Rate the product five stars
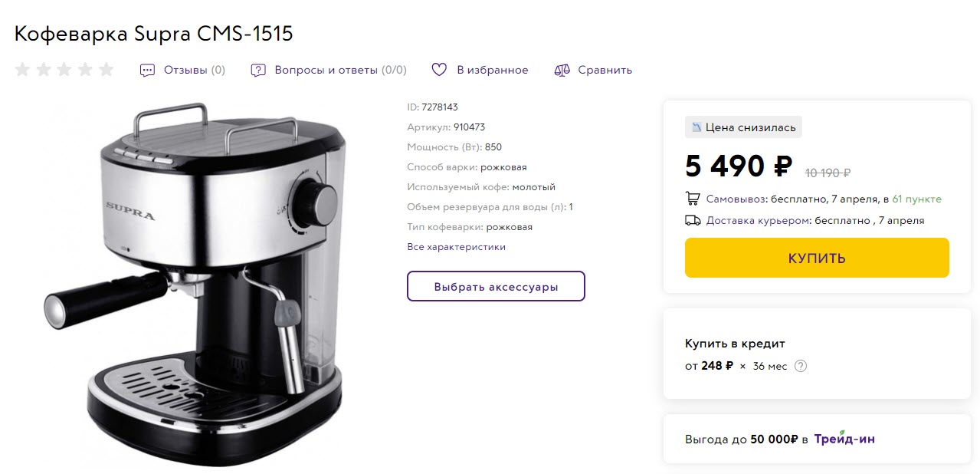This screenshot has height=474, width=980. tap(106, 70)
